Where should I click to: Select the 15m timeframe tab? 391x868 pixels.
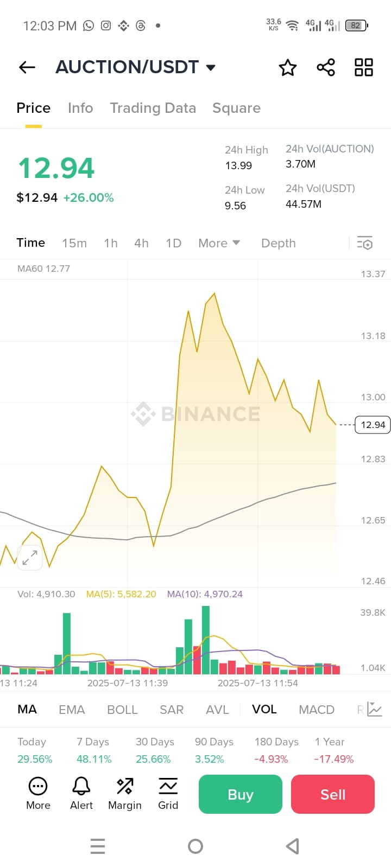[74, 243]
